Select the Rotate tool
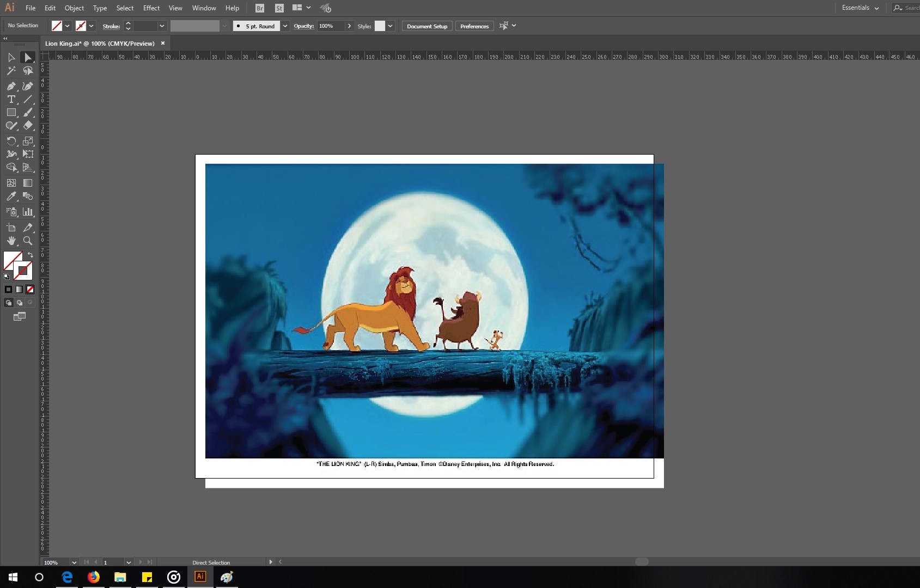The width and height of the screenshot is (920, 588). point(11,141)
